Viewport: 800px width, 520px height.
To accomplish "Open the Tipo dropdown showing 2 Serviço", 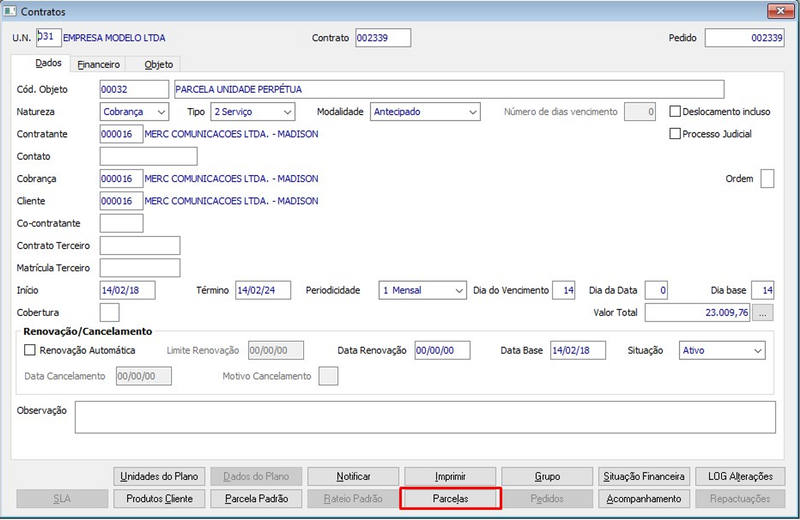I will 253,112.
